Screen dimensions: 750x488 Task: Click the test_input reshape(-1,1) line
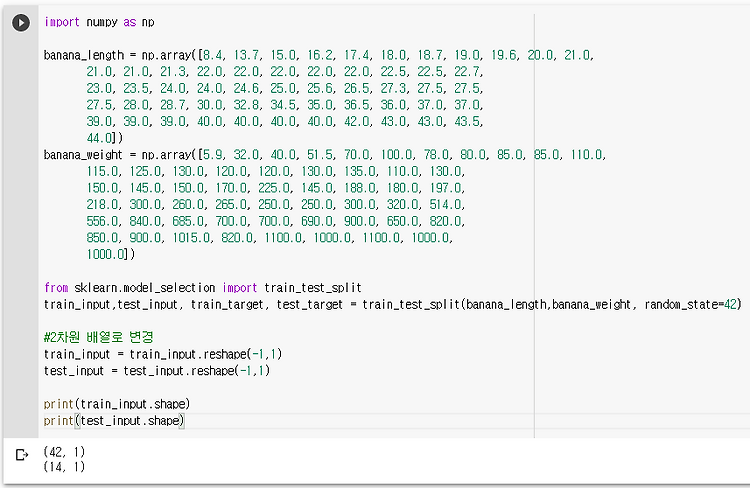coord(157,370)
